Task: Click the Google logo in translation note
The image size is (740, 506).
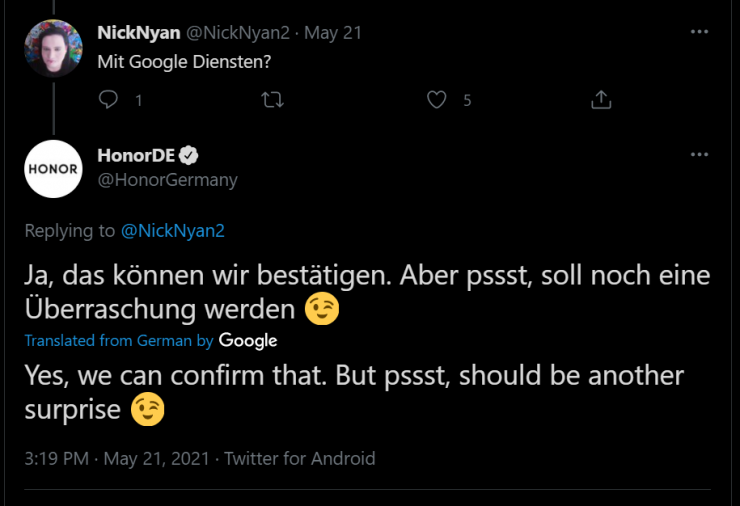Action: [248, 341]
